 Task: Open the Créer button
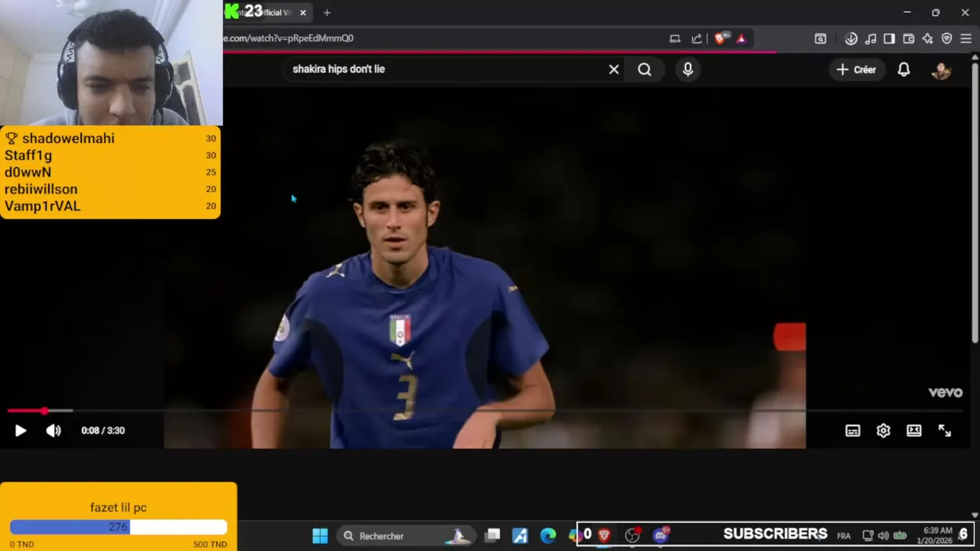tap(856, 70)
